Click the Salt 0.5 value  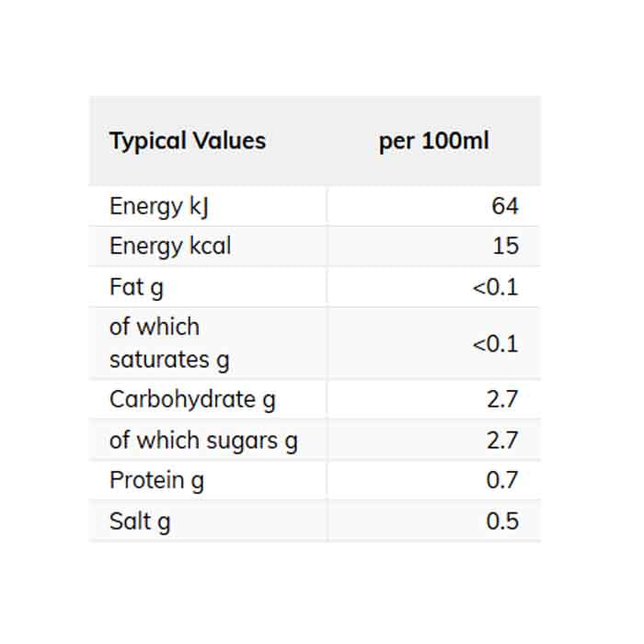[x=502, y=521]
